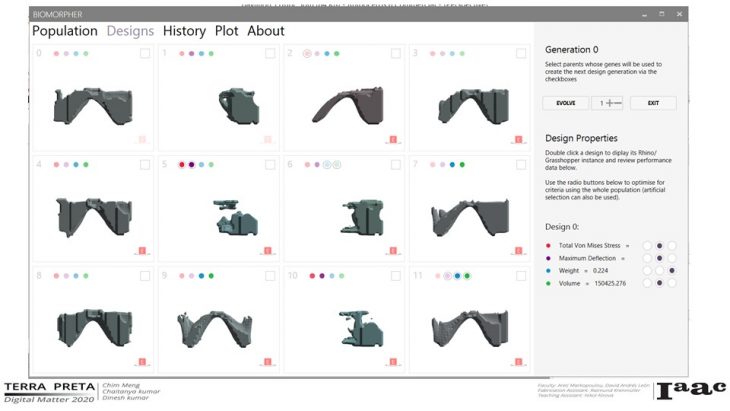The width and height of the screenshot is (730, 411).
Task: Check the parent checkbox on design 10
Action: click(395, 275)
